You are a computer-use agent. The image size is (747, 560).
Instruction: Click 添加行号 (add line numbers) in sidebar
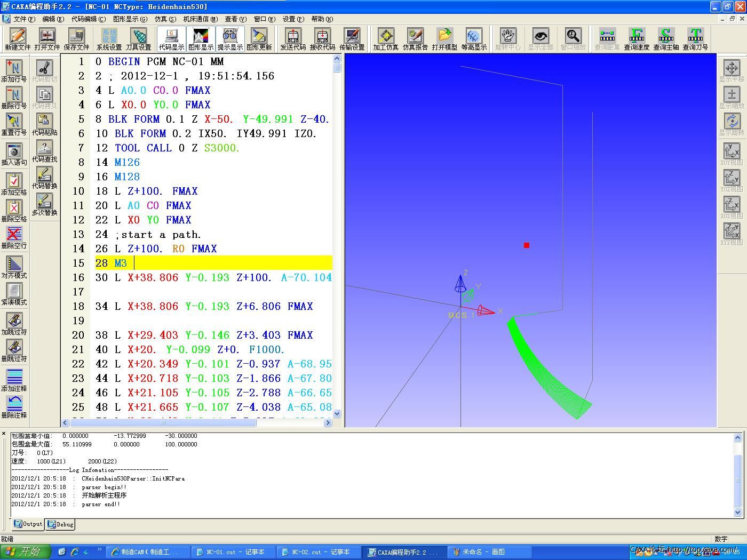[x=14, y=71]
